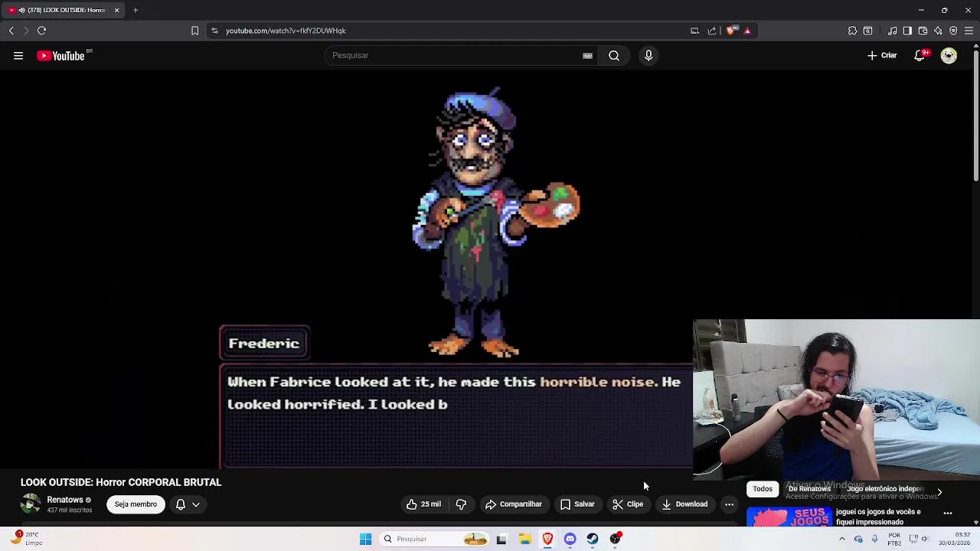This screenshot has height=551, width=980.
Task: Open Brave Rewards triangle icon
Action: (x=747, y=31)
